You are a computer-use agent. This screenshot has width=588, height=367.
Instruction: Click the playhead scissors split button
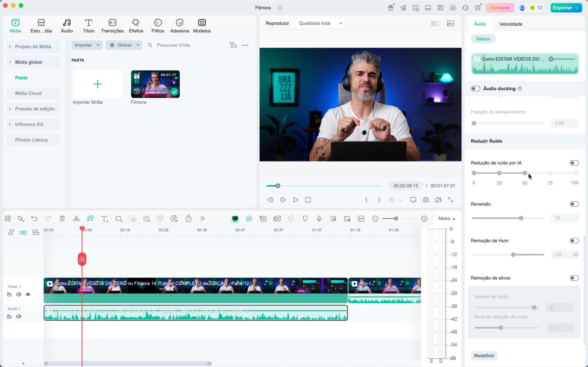coord(82,259)
